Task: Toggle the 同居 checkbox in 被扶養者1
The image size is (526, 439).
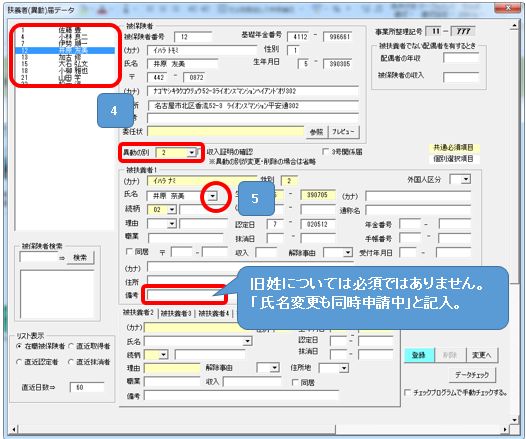Action: point(129,252)
